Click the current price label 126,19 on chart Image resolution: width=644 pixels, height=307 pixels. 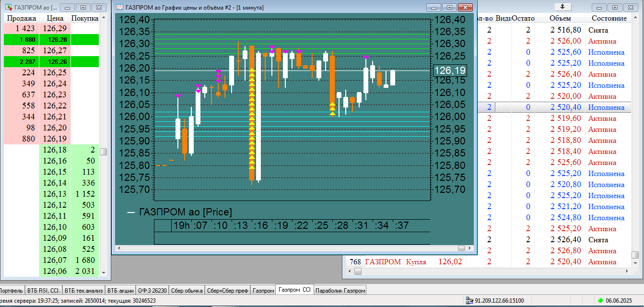click(450, 71)
